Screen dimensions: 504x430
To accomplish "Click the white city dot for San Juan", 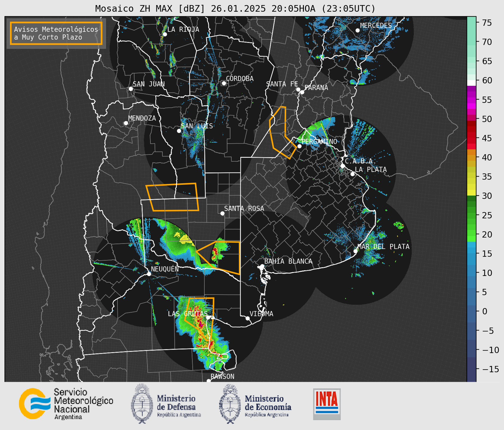I will point(131,89).
